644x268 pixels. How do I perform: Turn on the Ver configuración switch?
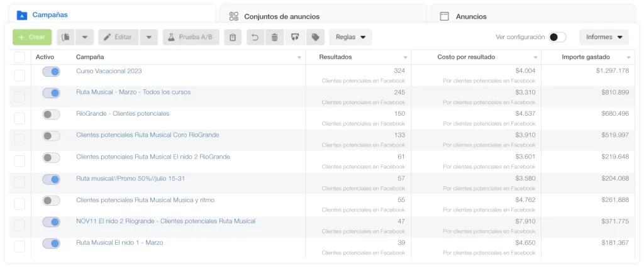557,37
